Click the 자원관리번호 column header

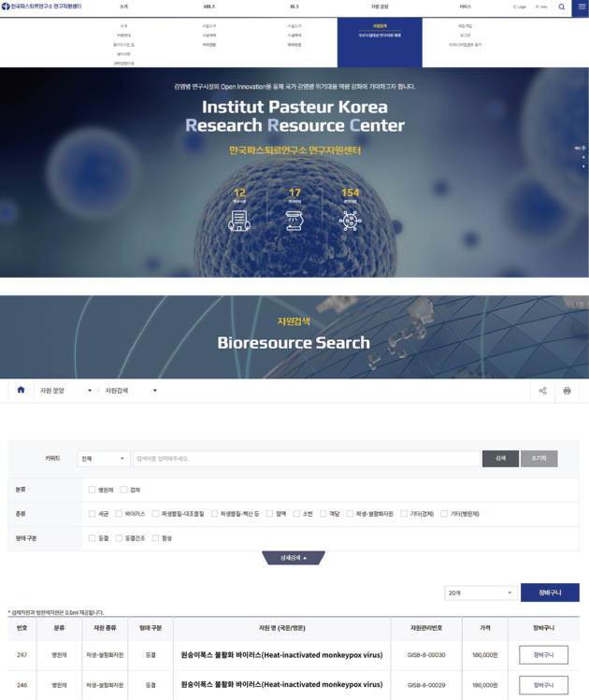tap(426, 628)
